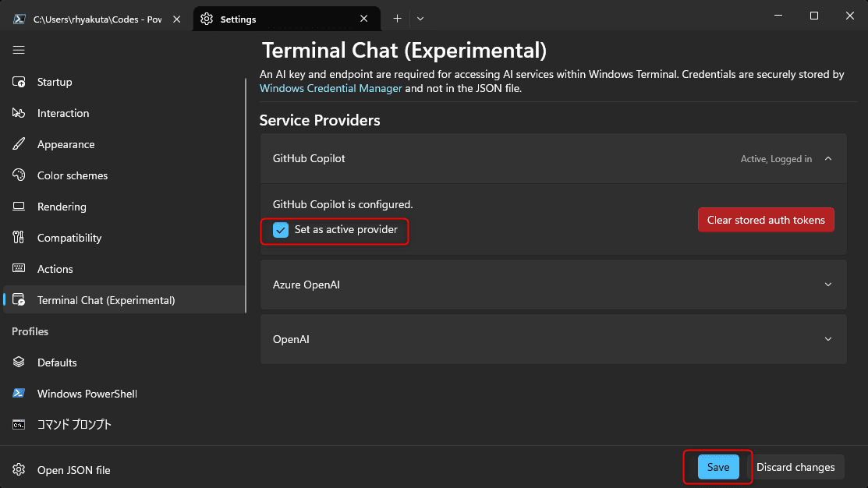Click Discard changes button
Viewport: 868px width, 488px height.
click(795, 467)
